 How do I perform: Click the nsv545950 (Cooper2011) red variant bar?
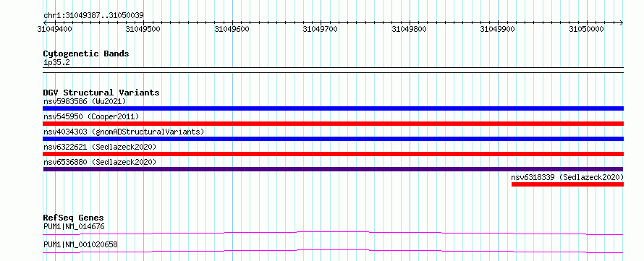tap(333, 124)
